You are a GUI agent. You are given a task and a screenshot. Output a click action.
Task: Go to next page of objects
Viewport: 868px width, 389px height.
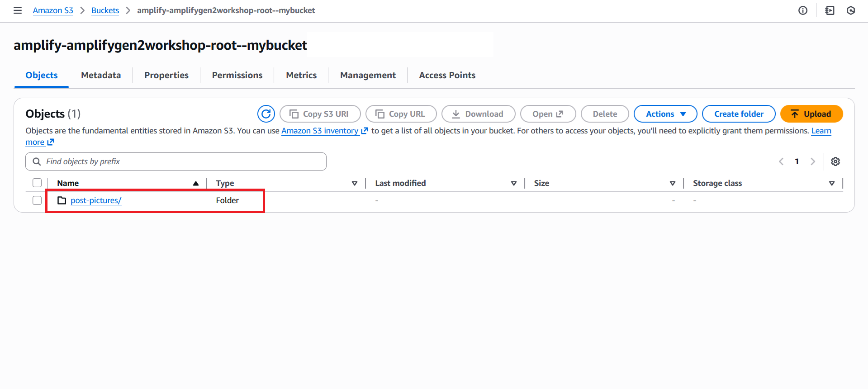[813, 161]
